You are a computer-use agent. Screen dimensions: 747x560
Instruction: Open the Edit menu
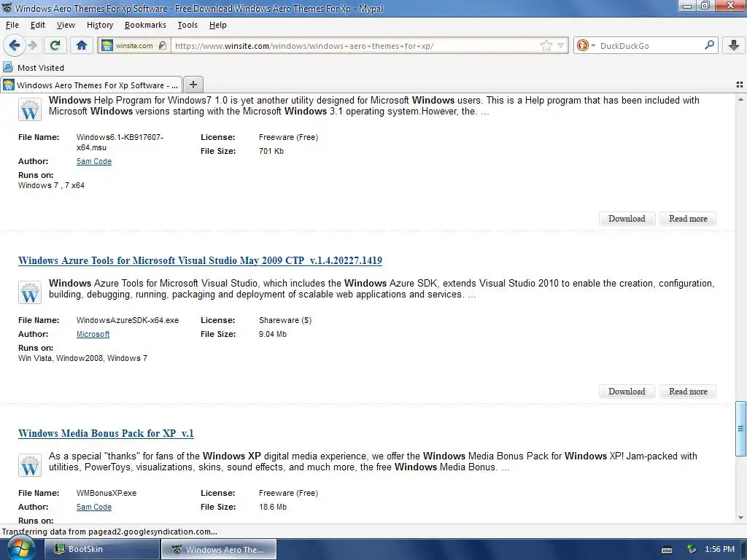pos(38,25)
